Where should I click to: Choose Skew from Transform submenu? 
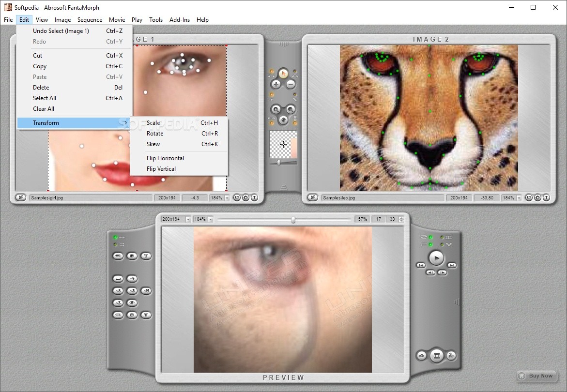179,144
